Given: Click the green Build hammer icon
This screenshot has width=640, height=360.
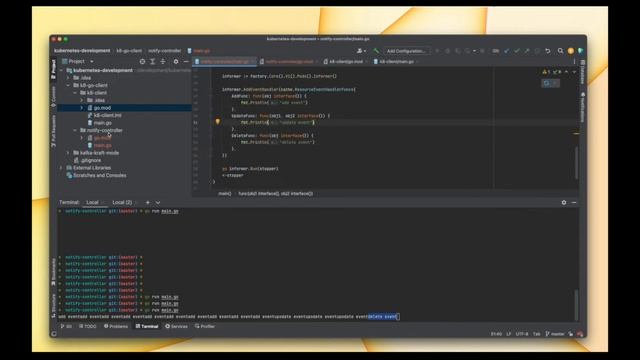Looking at the screenshot, I should (x=376, y=51).
